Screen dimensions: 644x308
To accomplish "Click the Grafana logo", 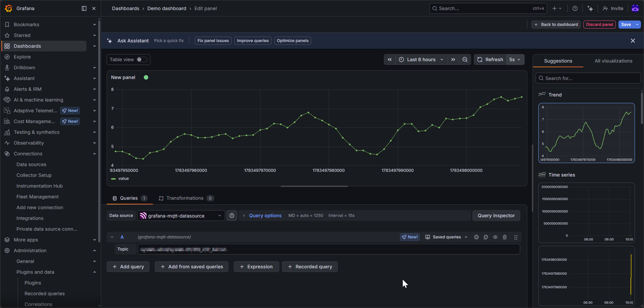I will click(9, 8).
